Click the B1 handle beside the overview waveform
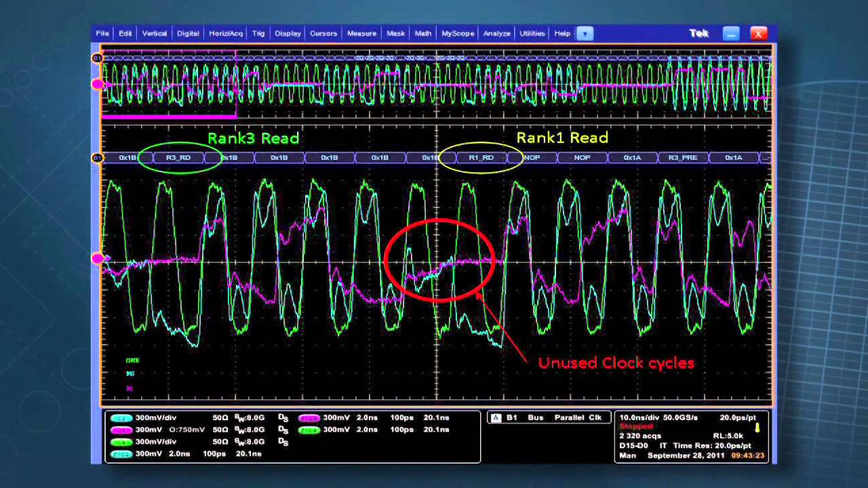 (97, 58)
